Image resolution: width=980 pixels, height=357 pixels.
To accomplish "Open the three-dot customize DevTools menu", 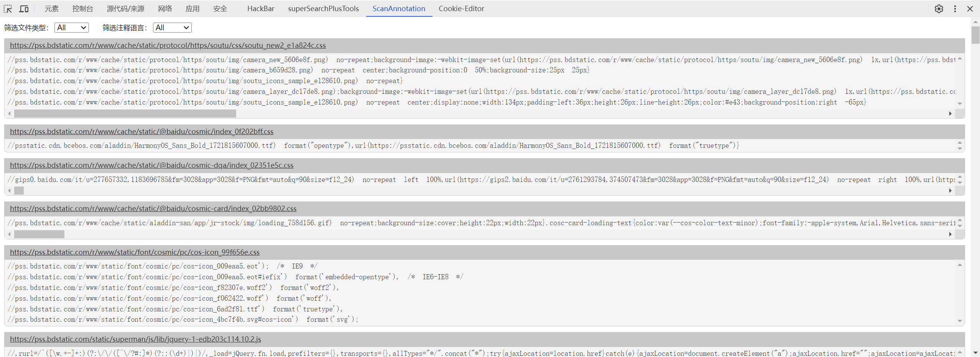I will 955,9.
